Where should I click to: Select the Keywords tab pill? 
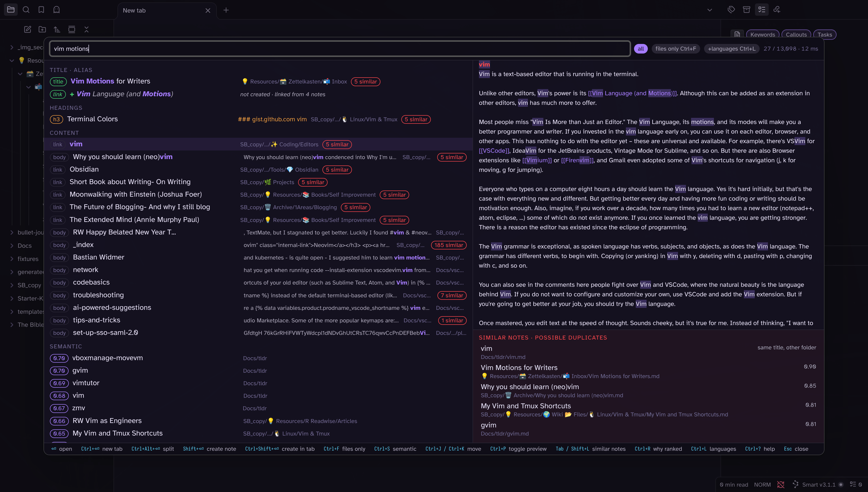(x=763, y=34)
